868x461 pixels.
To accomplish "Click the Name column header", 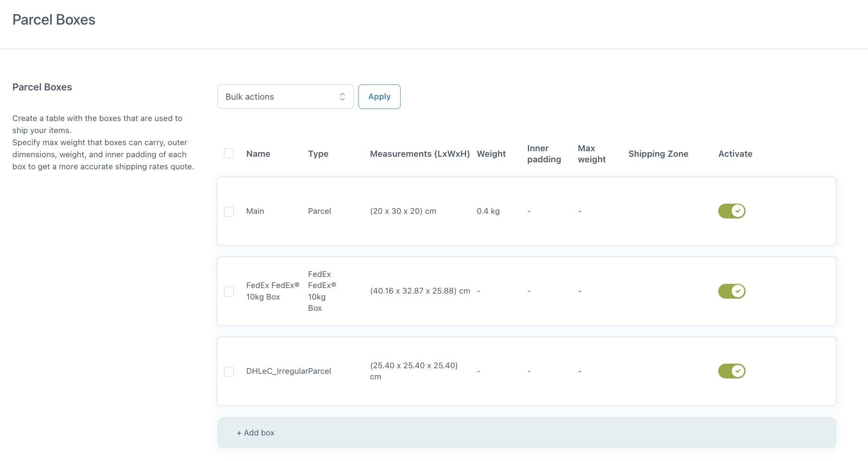I will click(x=258, y=154).
